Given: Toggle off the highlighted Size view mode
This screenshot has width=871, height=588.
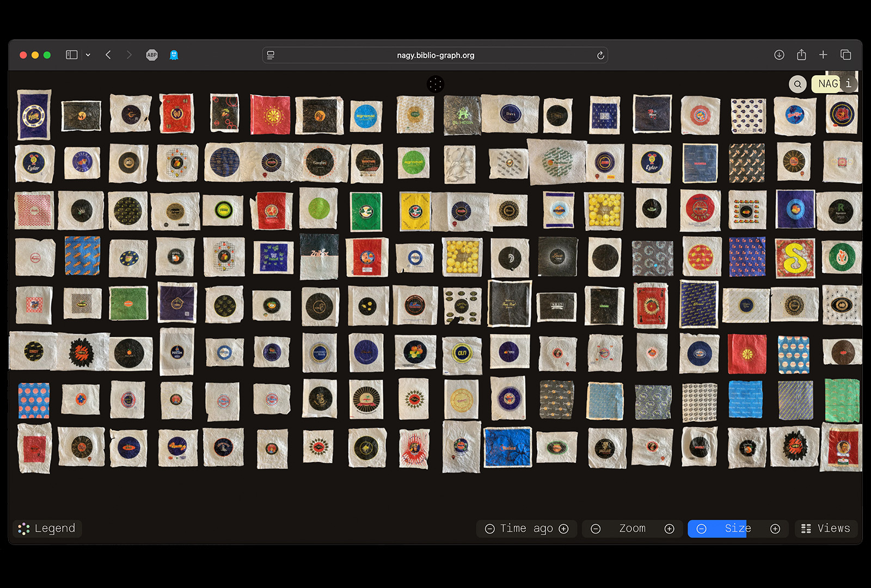Looking at the screenshot, I should [x=738, y=528].
